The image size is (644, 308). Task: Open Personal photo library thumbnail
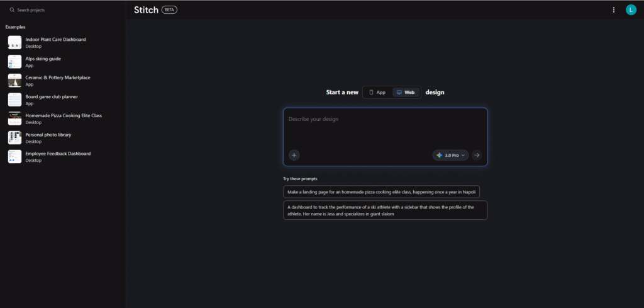coord(14,137)
